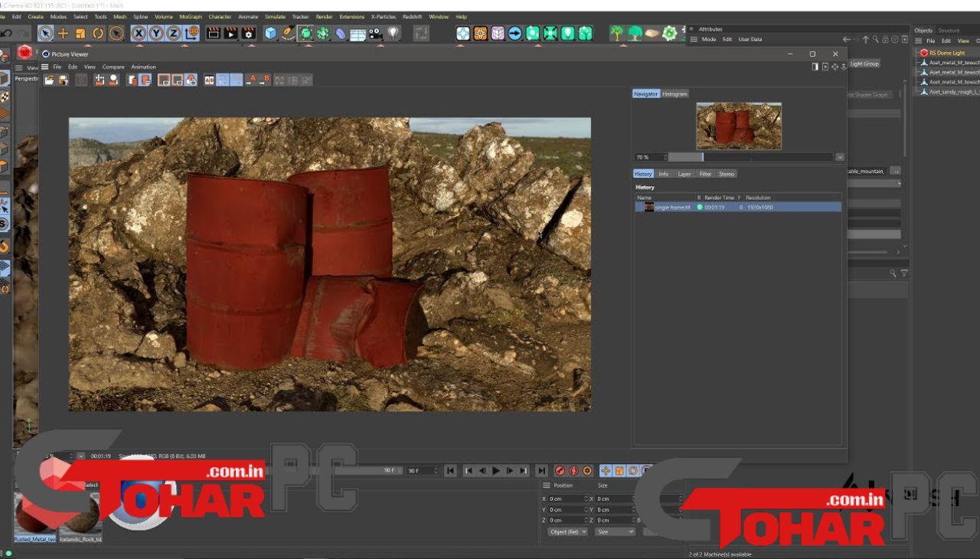Screen dimensions: 980x559
Task: Click the blue Bend deformer icon
Action: [341, 33]
